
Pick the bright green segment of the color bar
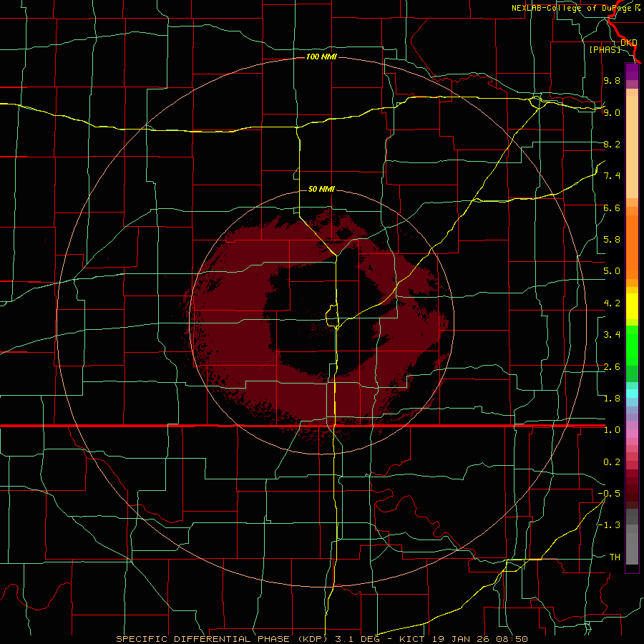[x=632, y=346]
